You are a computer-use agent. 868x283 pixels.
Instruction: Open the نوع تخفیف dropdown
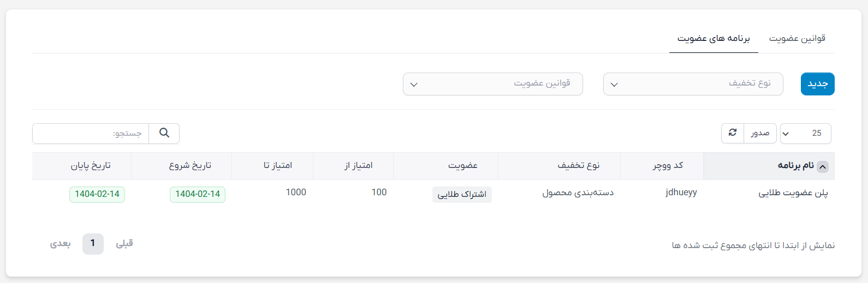click(693, 84)
